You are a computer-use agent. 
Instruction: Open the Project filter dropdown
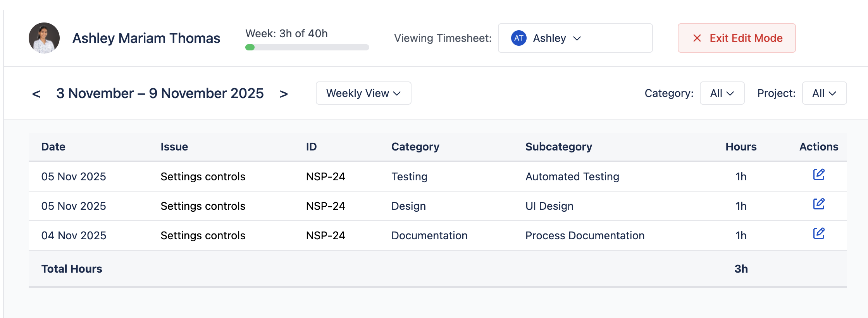pyautogui.click(x=824, y=93)
